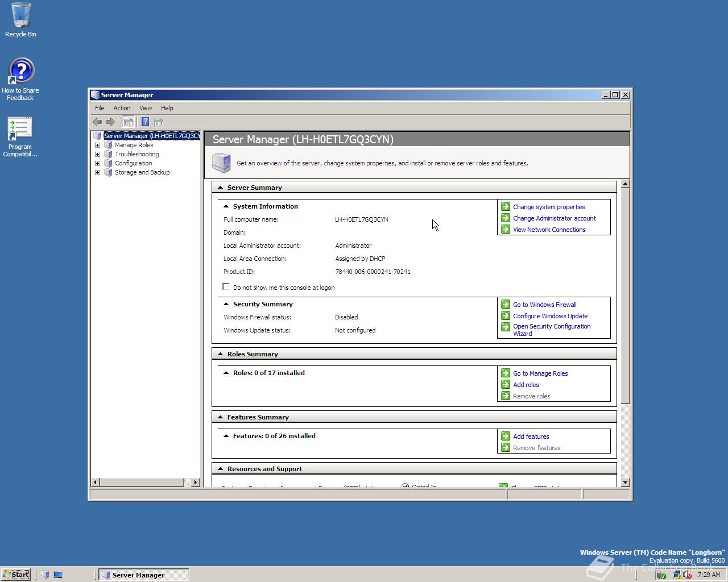Click the green arrow icon beside Go to Manage Roles

click(x=506, y=373)
